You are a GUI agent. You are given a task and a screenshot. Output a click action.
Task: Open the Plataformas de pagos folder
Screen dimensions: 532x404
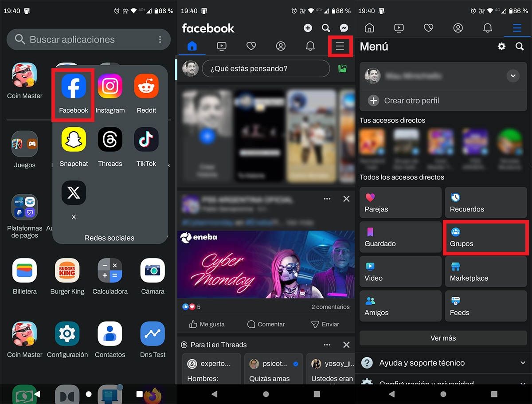[x=25, y=207]
